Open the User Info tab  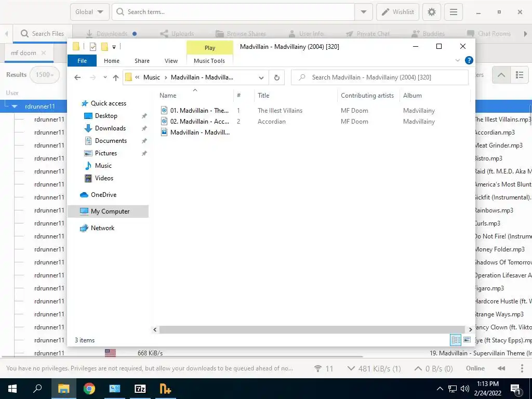pos(305,34)
